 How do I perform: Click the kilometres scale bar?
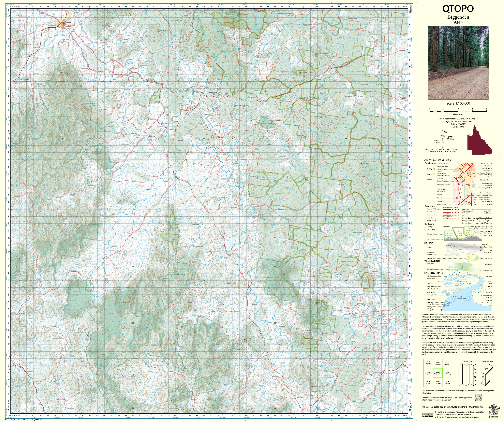[458, 111]
